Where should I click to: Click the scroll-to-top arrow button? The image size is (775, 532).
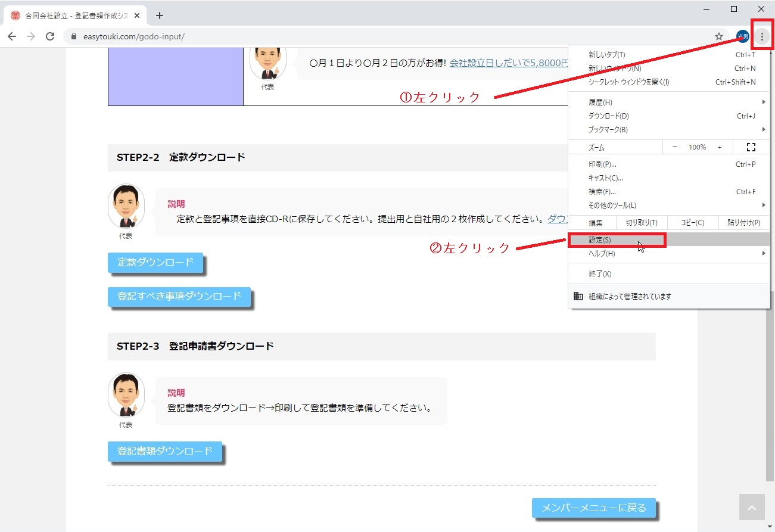[751, 508]
